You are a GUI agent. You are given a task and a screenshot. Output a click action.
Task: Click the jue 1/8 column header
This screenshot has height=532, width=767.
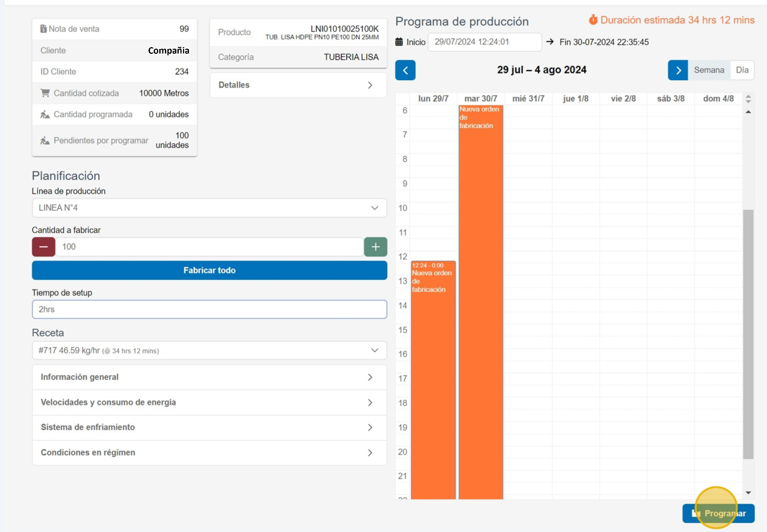click(576, 99)
